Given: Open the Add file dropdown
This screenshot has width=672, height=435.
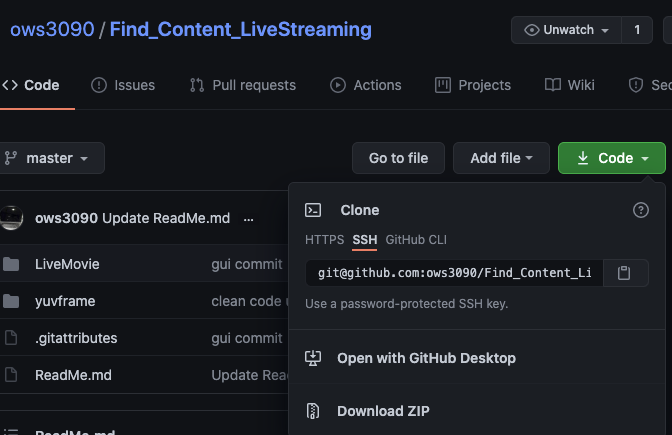Looking at the screenshot, I should [x=501, y=158].
